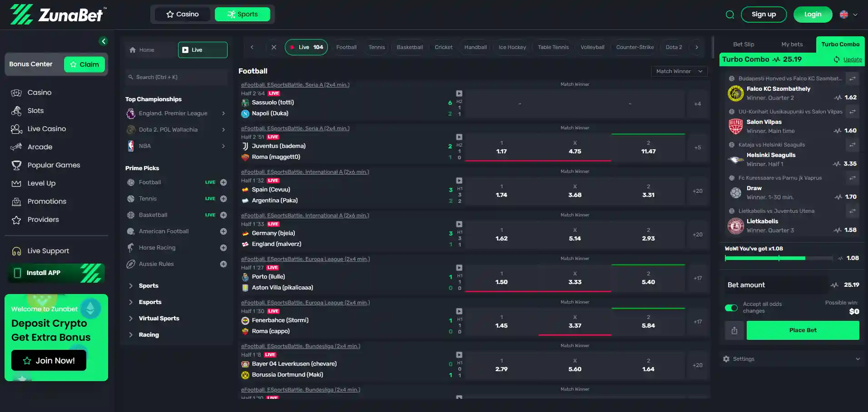Focus the search field in sports menu
This screenshot has width=868, height=412.
[176, 77]
